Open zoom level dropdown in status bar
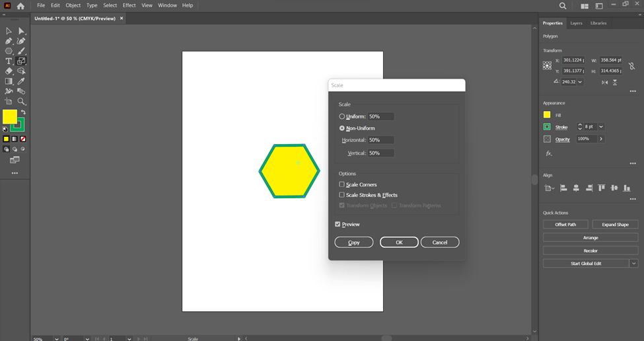This screenshot has width=644, height=341. [x=56, y=339]
